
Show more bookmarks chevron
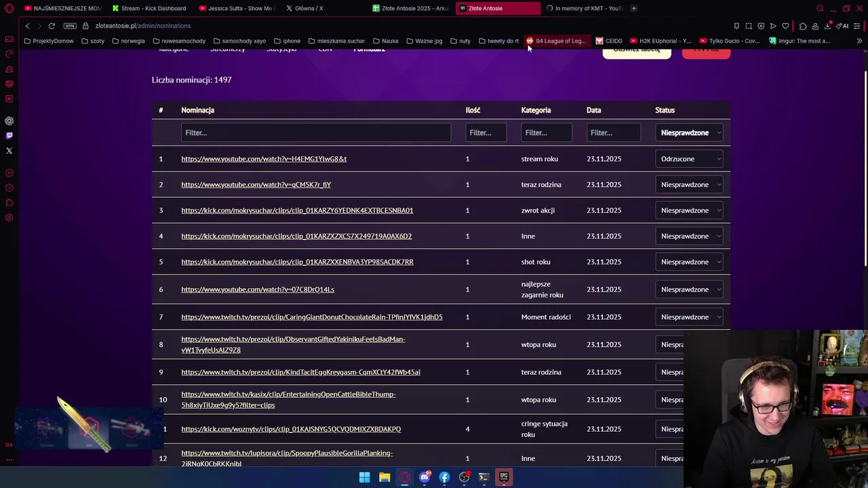(859, 41)
